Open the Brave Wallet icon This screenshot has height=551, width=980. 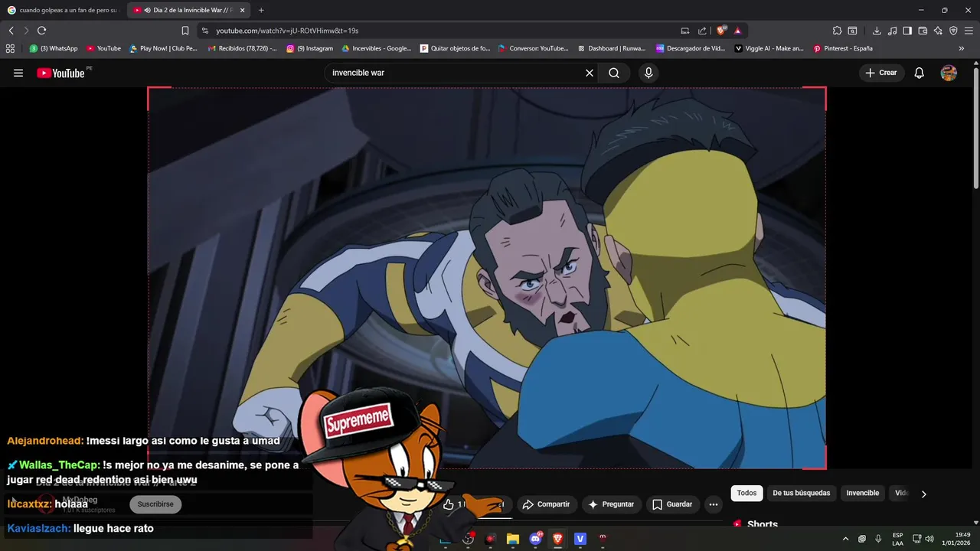tap(923, 31)
